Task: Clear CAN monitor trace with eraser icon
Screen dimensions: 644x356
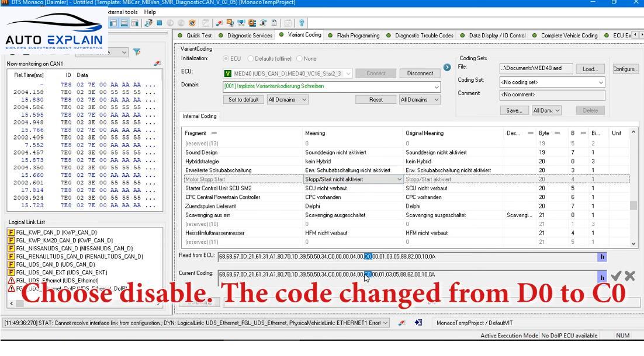Action: click(157, 64)
